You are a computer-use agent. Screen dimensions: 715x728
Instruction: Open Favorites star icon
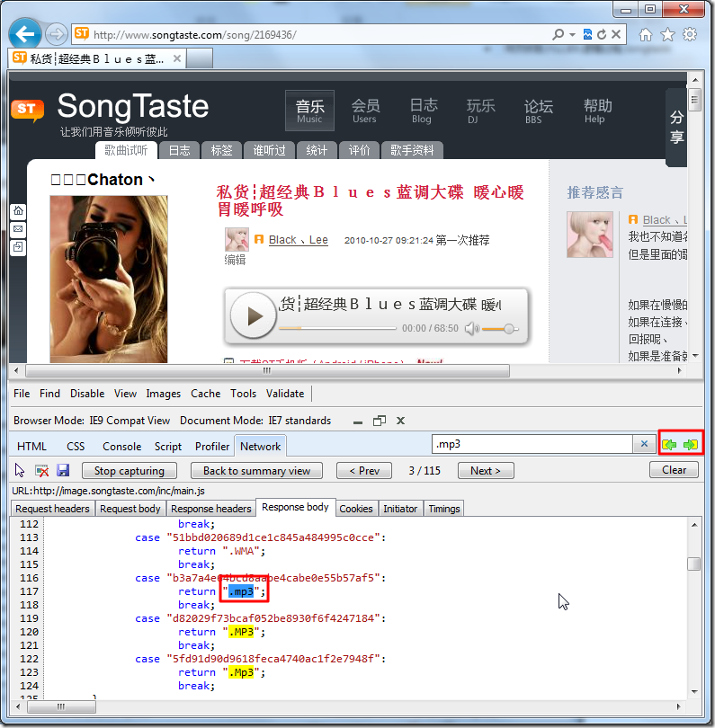pyautogui.click(x=667, y=34)
